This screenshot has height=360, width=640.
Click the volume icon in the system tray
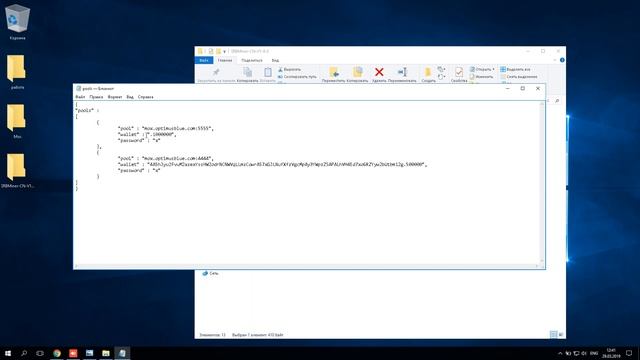pyautogui.click(x=584, y=353)
